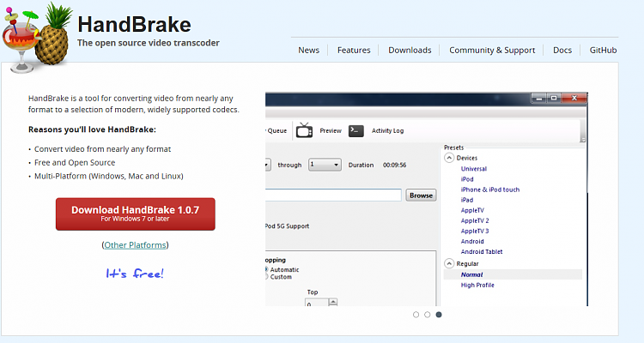Select the Universal preset
The height and width of the screenshot is (343, 644).
[473, 169]
